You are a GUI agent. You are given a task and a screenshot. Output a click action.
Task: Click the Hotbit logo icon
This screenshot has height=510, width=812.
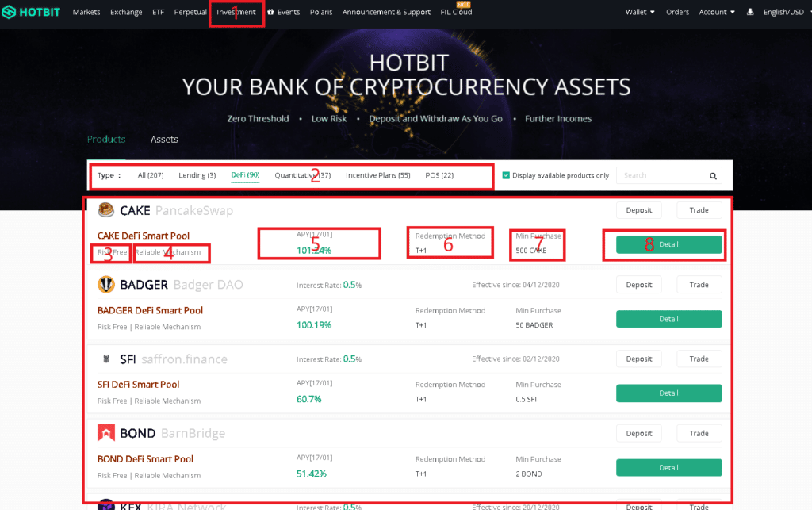point(8,12)
